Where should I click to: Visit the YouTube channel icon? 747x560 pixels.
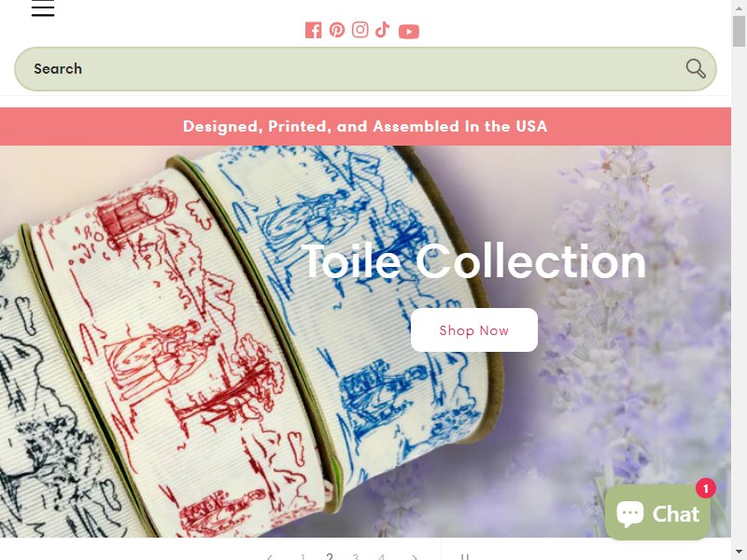tap(409, 32)
